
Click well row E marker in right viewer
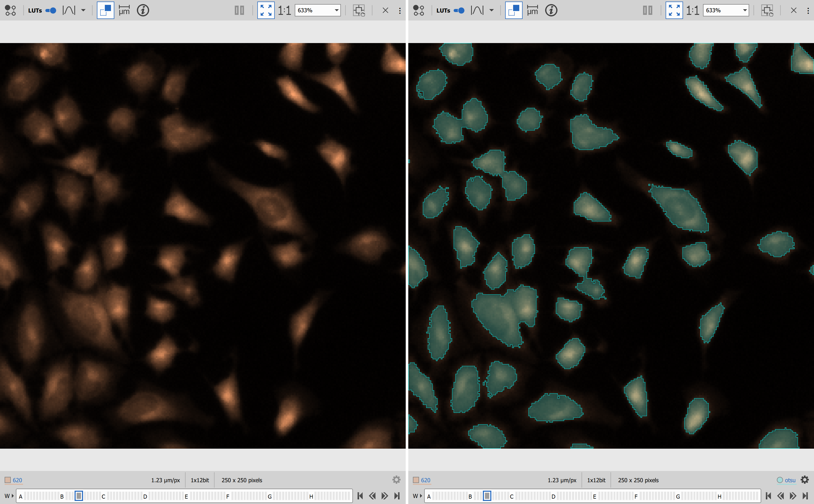pyautogui.click(x=594, y=496)
